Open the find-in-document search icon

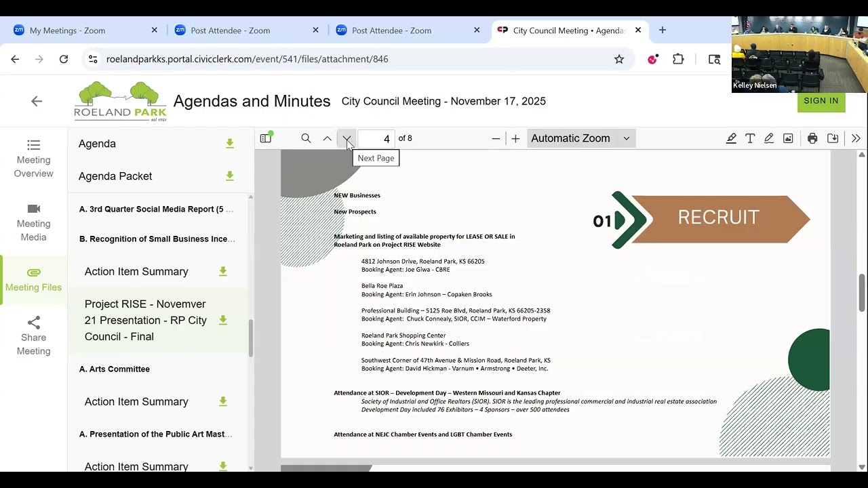click(x=306, y=138)
